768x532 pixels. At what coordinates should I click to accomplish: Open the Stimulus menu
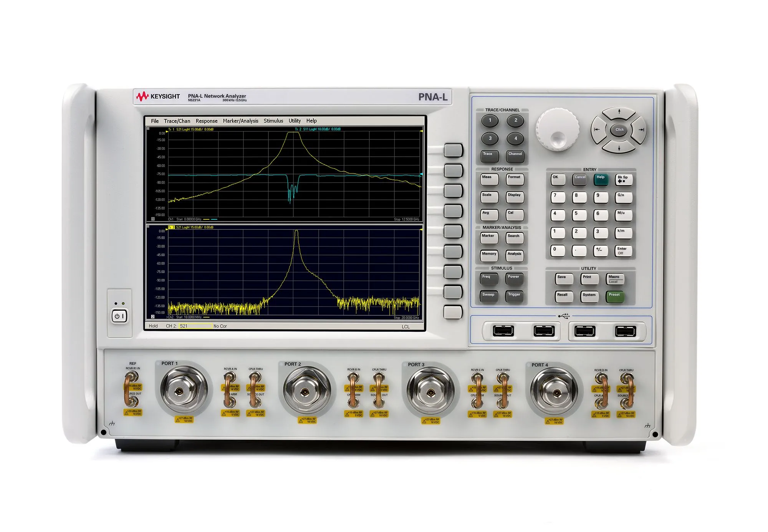pos(273,121)
